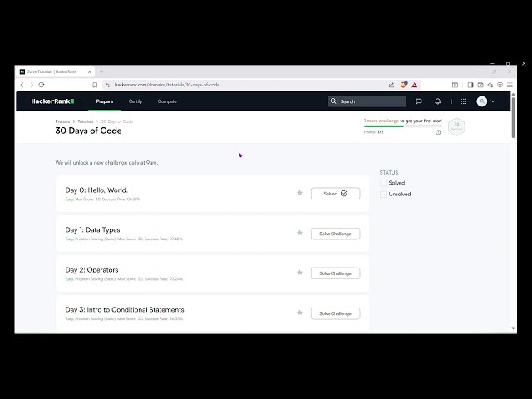This screenshot has width=532, height=399.
Task: Open the browser hamburger main menu
Action: tap(510, 85)
